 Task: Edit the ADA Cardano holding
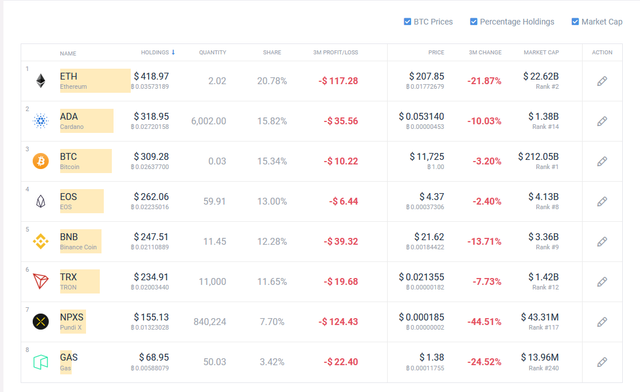pyautogui.click(x=602, y=121)
